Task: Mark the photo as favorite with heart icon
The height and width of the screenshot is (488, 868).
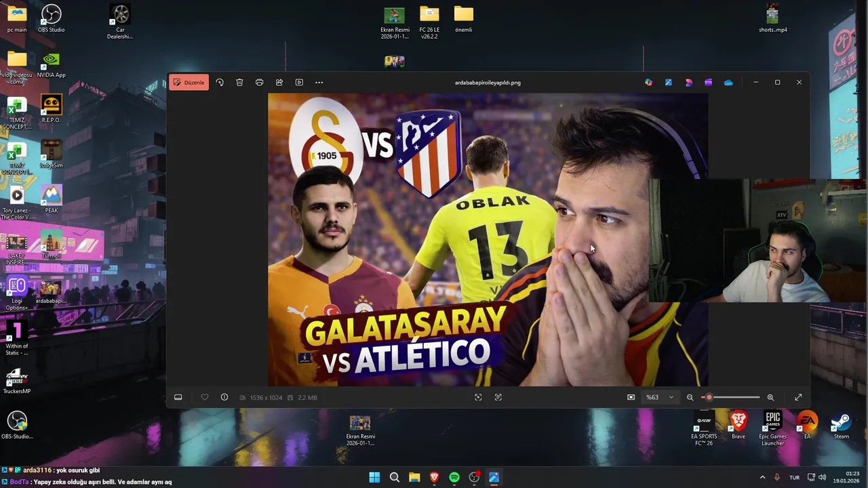Action: click(205, 397)
